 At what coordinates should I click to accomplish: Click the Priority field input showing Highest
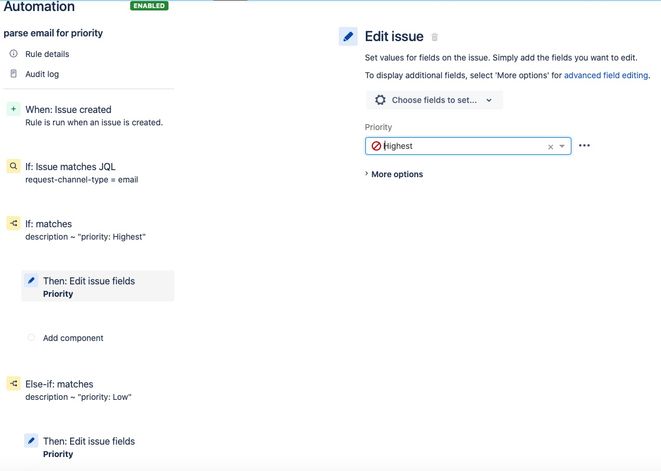pyautogui.click(x=468, y=146)
